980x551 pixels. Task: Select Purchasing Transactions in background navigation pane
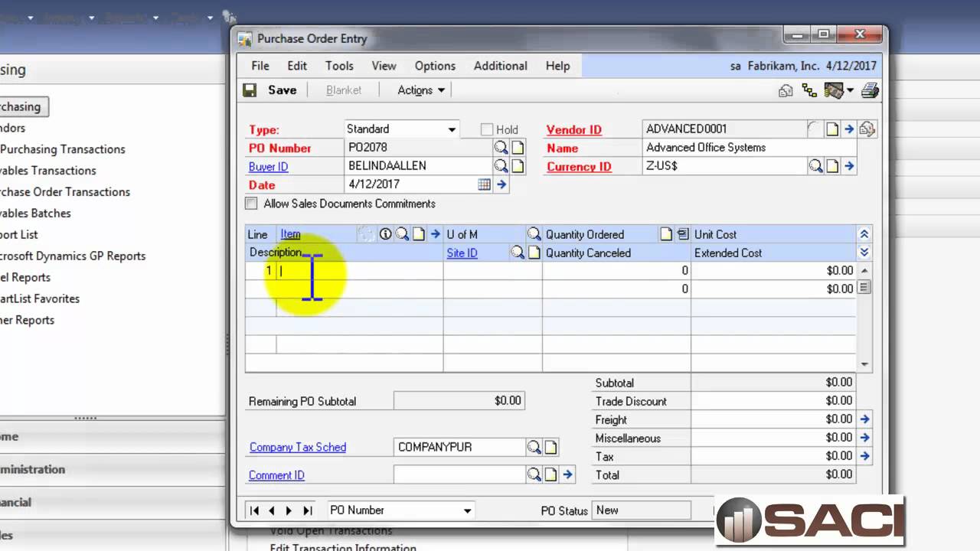click(x=63, y=149)
